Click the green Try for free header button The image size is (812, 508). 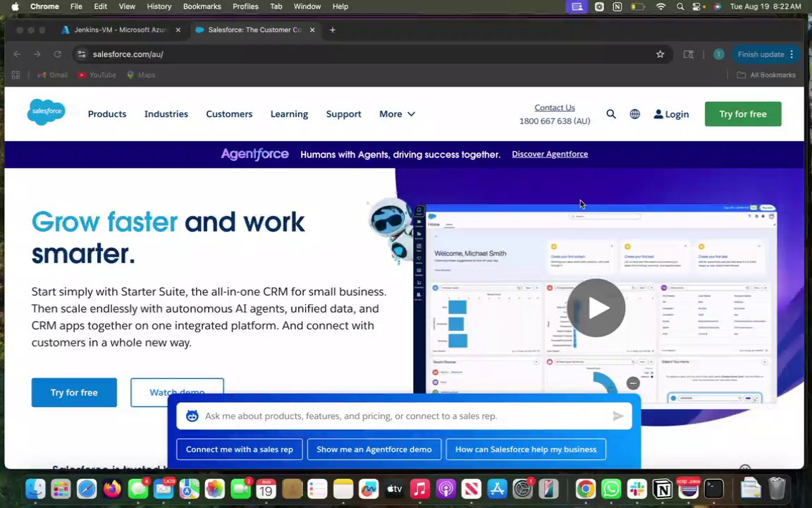[x=743, y=114]
